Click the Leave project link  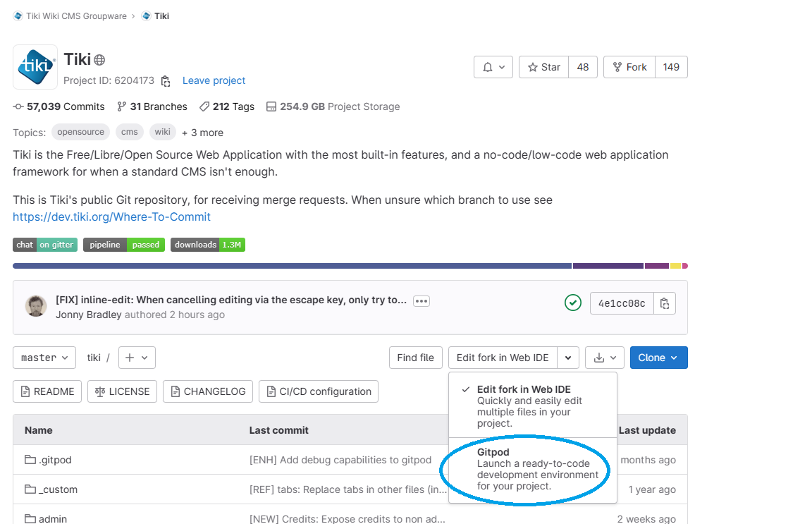214,80
